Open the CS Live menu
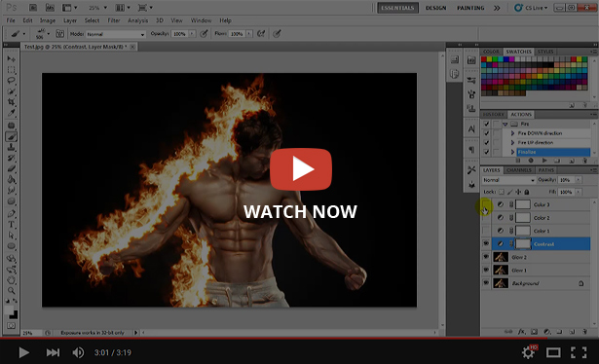Image resolution: width=599 pixels, height=364 pixels. (x=531, y=8)
